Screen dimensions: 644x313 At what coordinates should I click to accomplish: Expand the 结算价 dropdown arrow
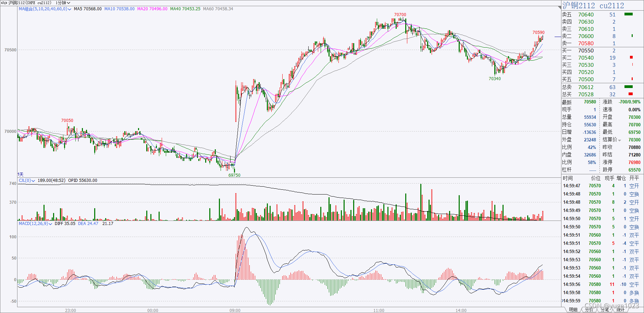(619, 140)
